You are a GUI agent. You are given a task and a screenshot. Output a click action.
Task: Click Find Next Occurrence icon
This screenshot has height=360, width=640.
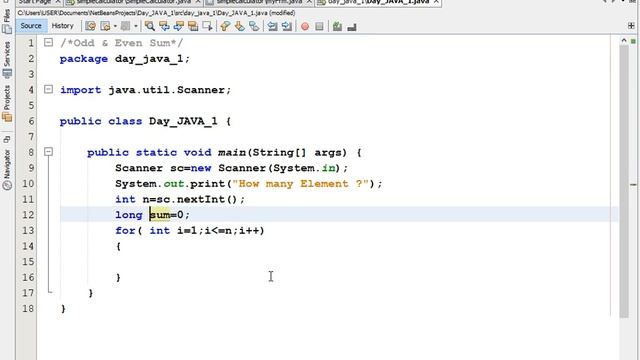[x=179, y=26]
